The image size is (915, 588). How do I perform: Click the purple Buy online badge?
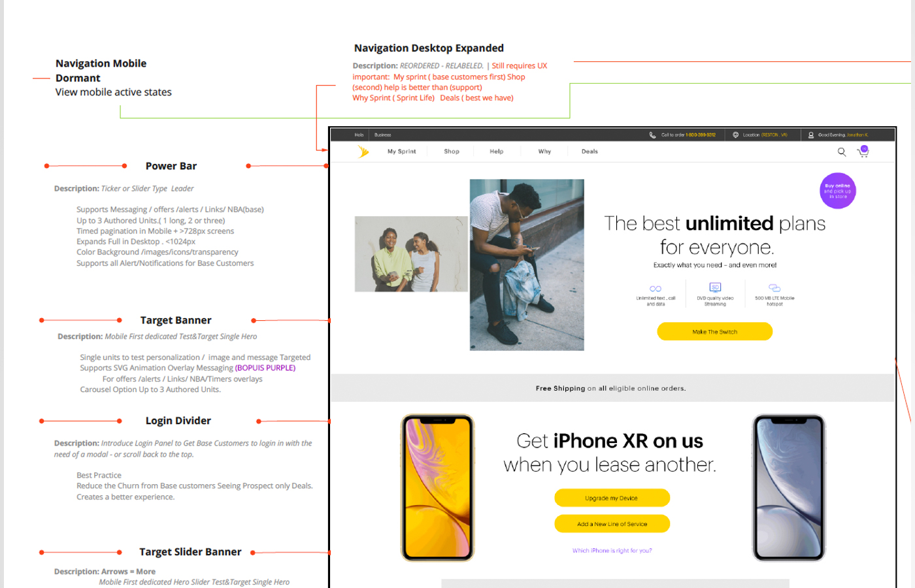coord(838,191)
